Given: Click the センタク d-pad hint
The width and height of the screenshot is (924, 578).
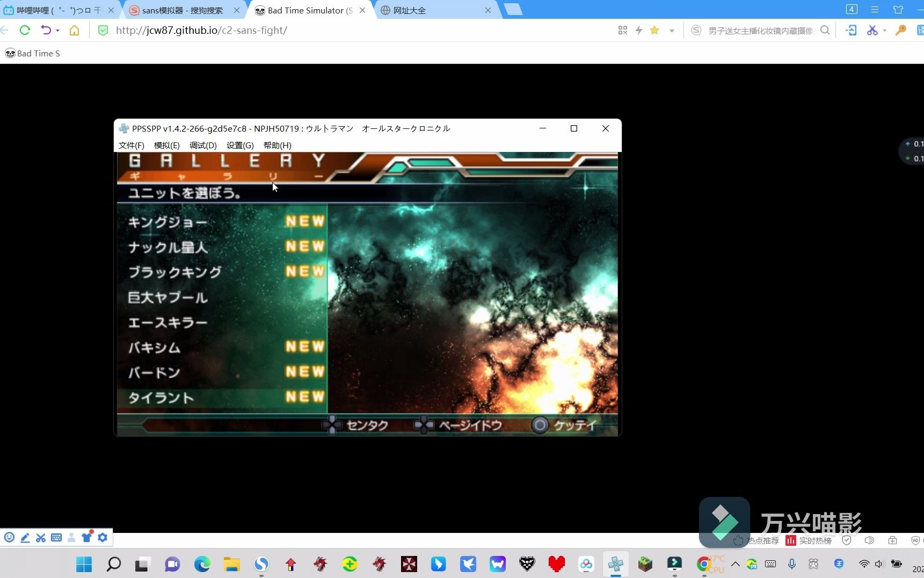Looking at the screenshot, I should point(355,425).
